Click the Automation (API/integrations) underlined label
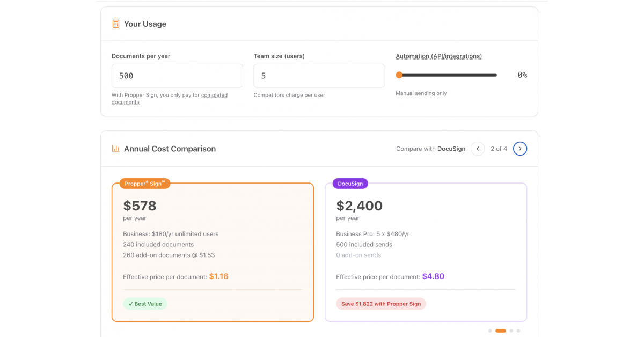The height and width of the screenshot is (337, 644). tap(438, 56)
